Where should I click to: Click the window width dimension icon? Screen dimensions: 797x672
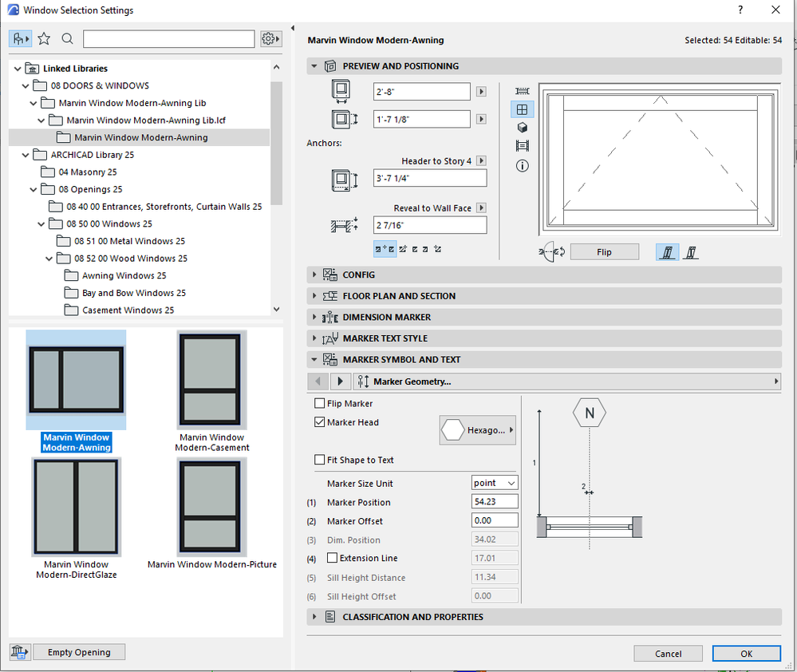pos(341,92)
